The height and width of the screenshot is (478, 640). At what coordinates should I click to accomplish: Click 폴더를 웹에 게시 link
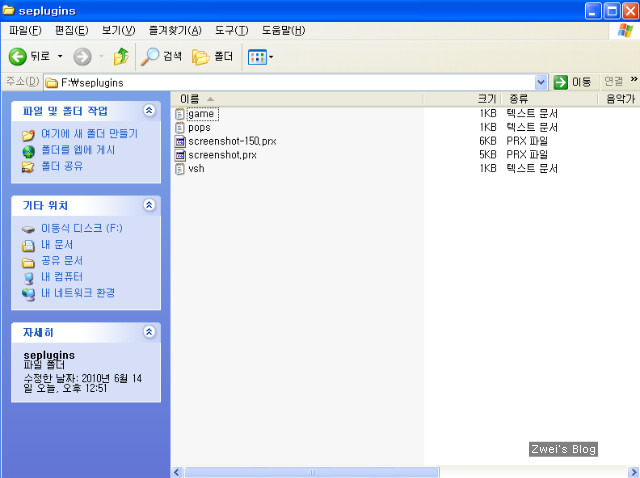tap(78, 150)
